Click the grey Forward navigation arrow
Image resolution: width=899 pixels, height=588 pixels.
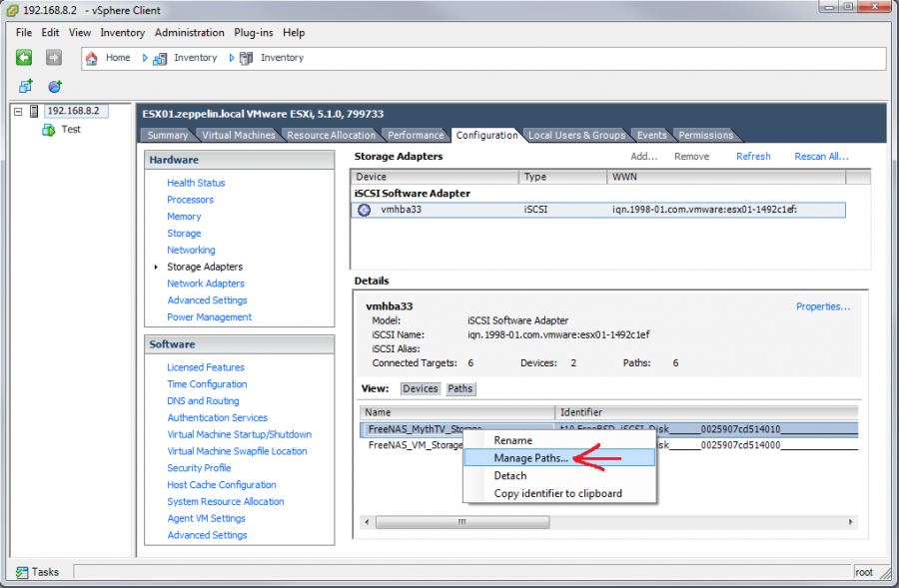coord(54,57)
